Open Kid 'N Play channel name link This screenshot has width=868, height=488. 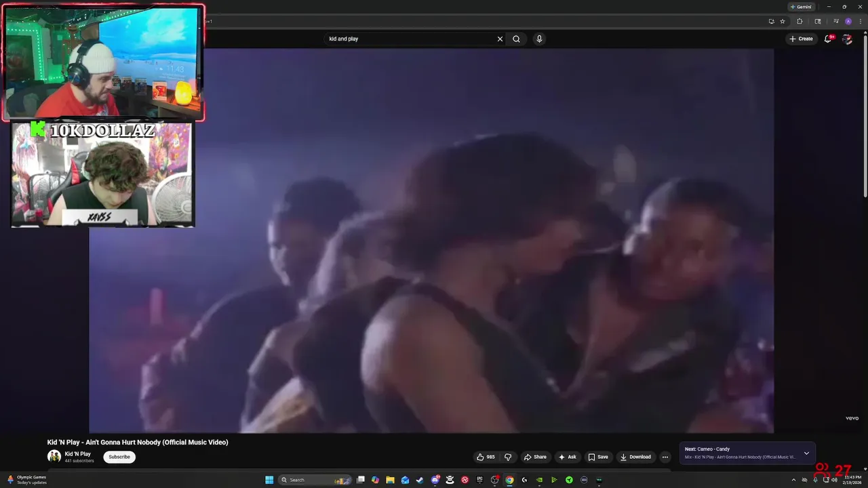tap(77, 453)
